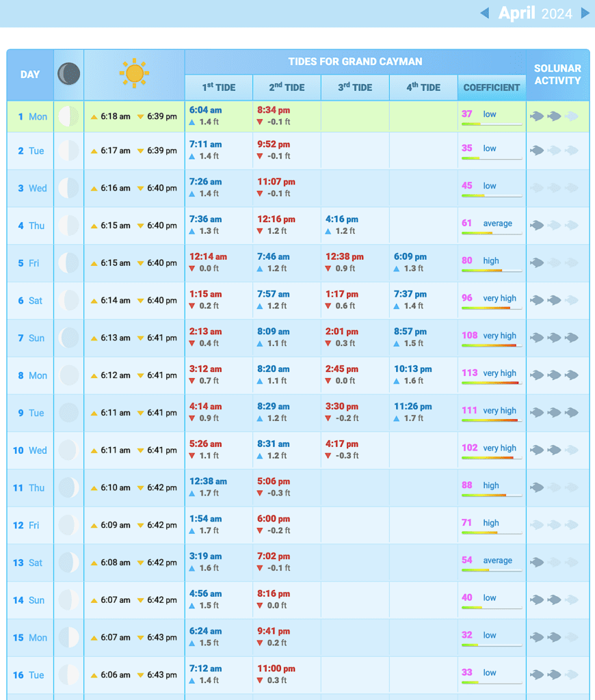Open the day 10 Wed link

[x=30, y=450]
